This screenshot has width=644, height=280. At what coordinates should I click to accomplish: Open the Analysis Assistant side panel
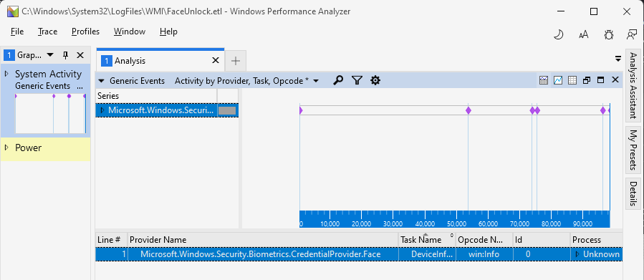tap(633, 85)
